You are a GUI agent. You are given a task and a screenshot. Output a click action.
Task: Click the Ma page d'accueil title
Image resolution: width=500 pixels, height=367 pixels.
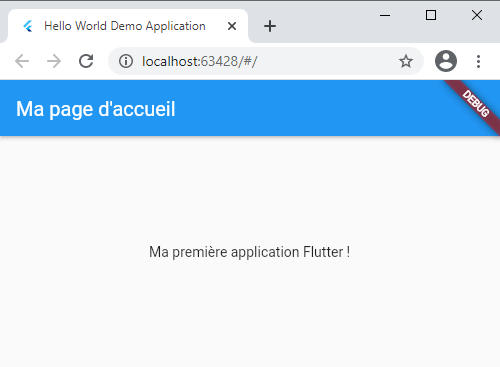pos(96,109)
